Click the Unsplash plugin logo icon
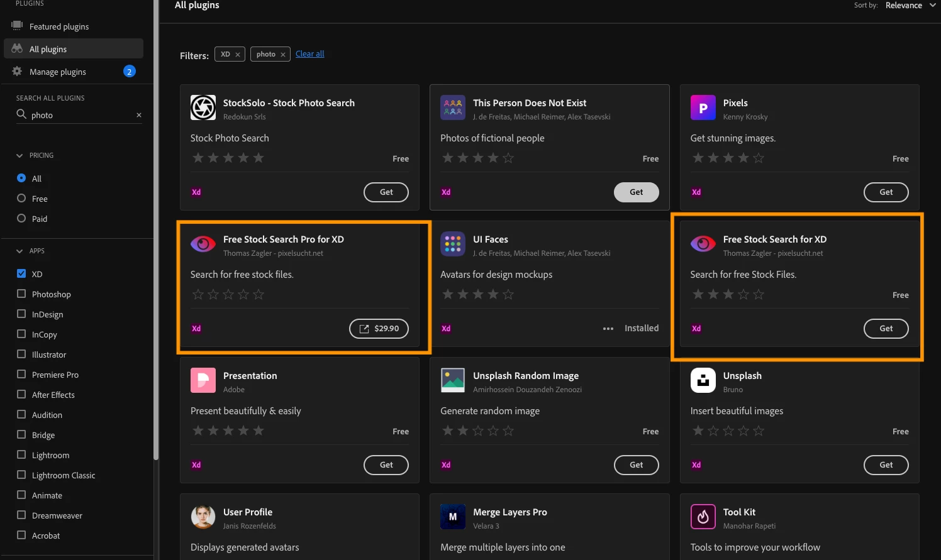Viewport: 941px width, 560px height. (x=703, y=380)
